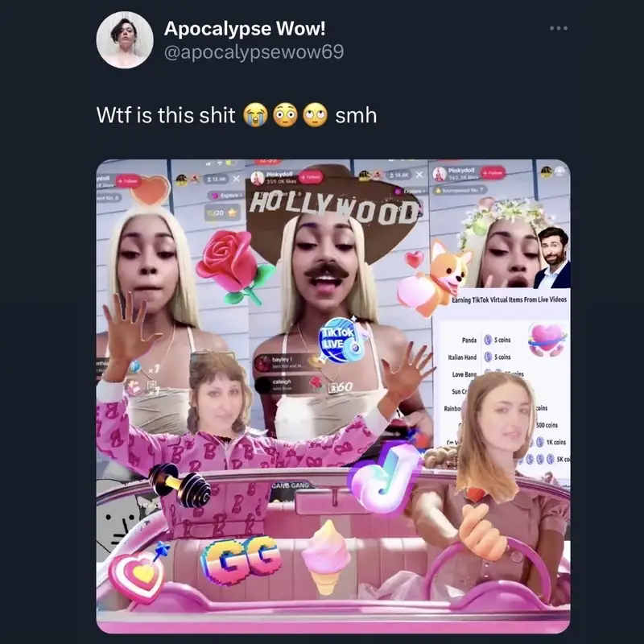
Task: Follow Pinkydoll in the center stream
Action: pos(312,177)
